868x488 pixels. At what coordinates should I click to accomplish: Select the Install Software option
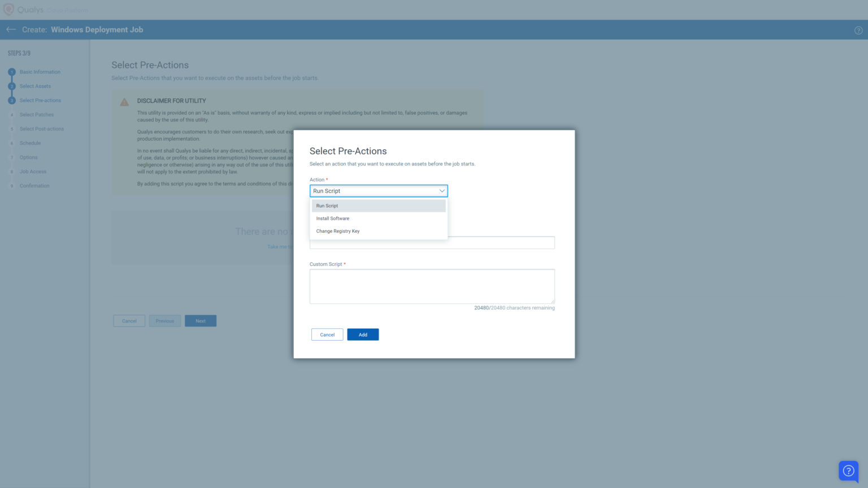pyautogui.click(x=332, y=218)
